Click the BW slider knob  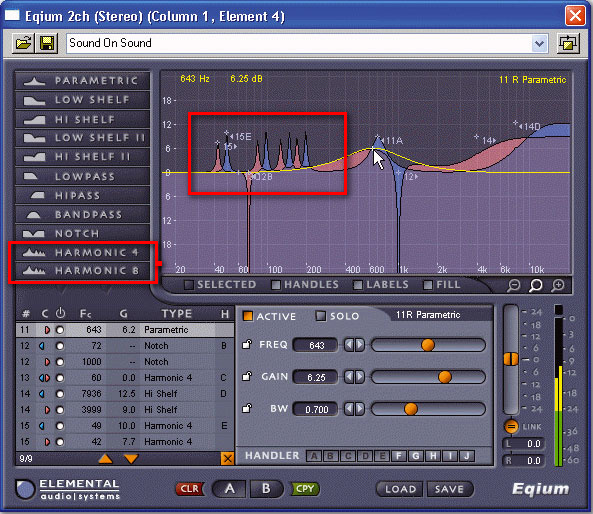pos(411,409)
